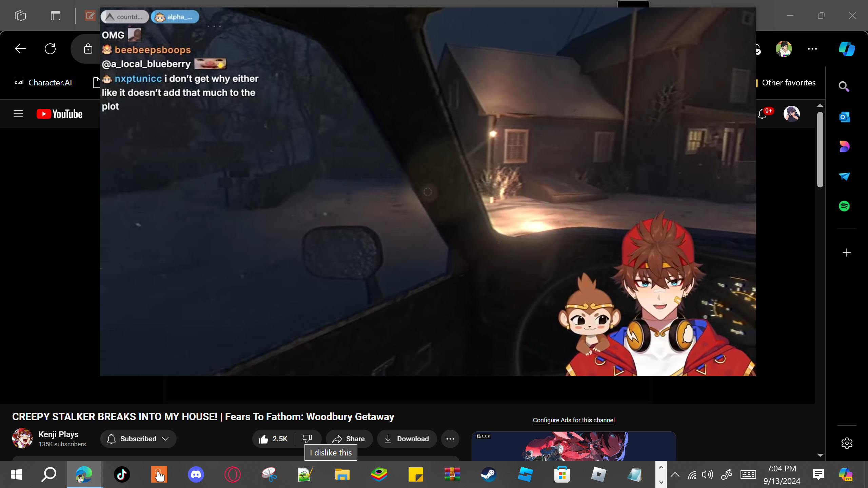Image resolution: width=868 pixels, height=488 pixels.
Task: Open more actions menu beside Download
Action: click(450, 439)
